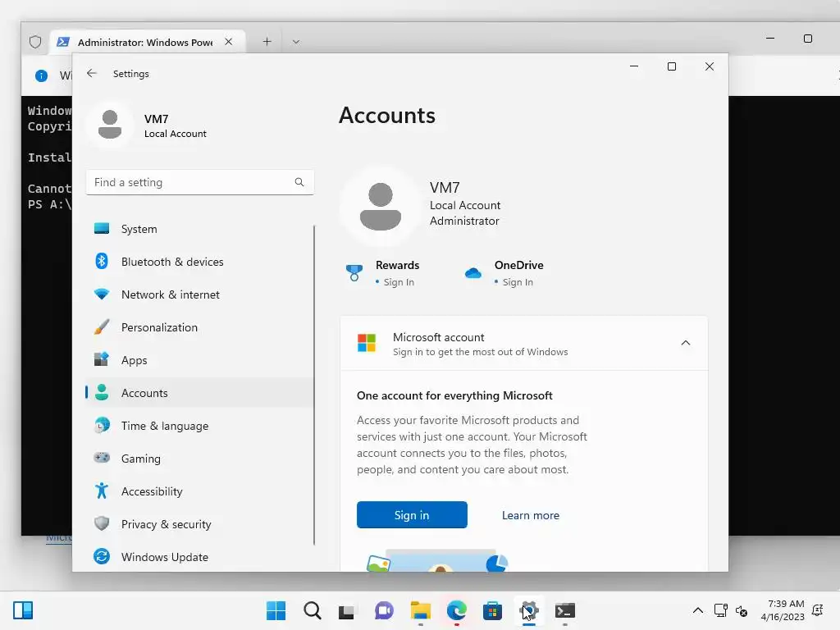
Task: Open the Learn more link
Action: click(x=531, y=515)
